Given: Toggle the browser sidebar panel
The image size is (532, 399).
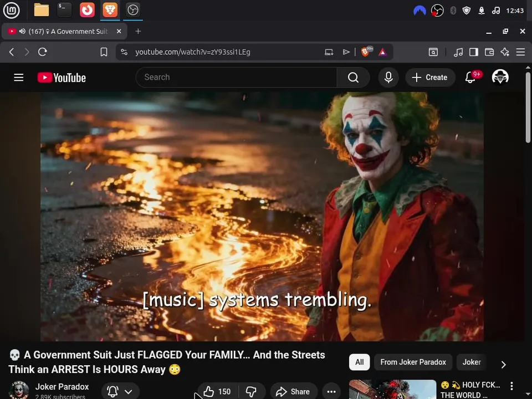Looking at the screenshot, I should tap(474, 52).
